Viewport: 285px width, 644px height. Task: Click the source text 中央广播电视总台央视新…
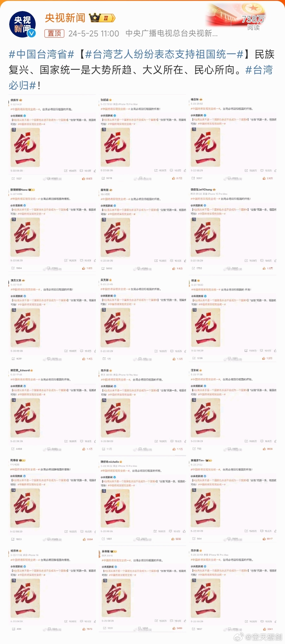(x=172, y=34)
